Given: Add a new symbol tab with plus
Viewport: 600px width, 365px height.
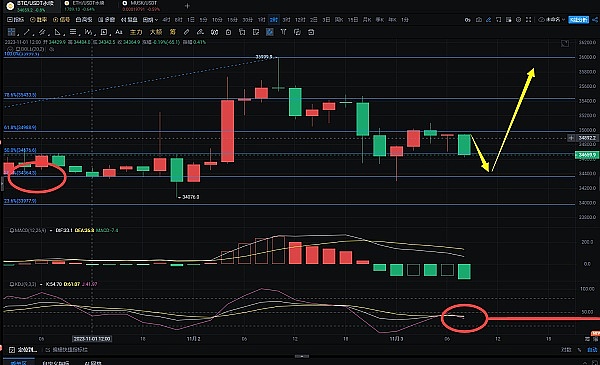Looking at the screenshot, I should (x=187, y=6).
